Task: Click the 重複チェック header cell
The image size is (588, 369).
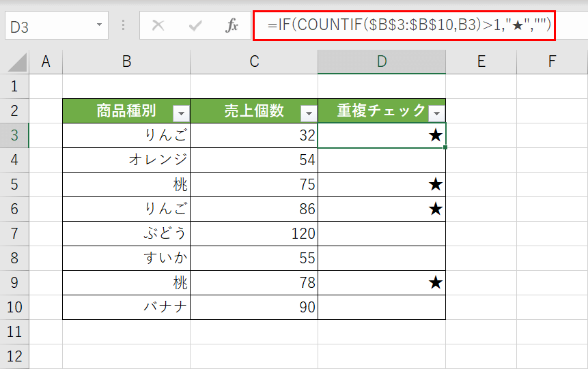Action: (382, 111)
